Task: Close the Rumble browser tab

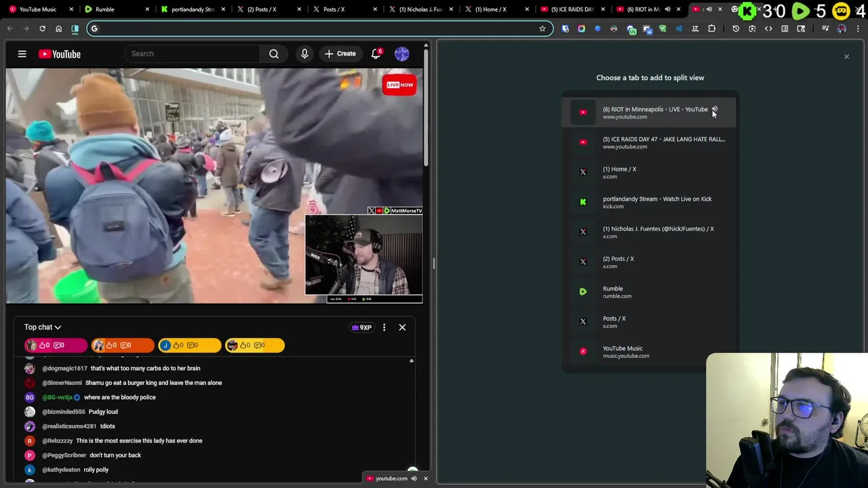Action: (x=147, y=9)
